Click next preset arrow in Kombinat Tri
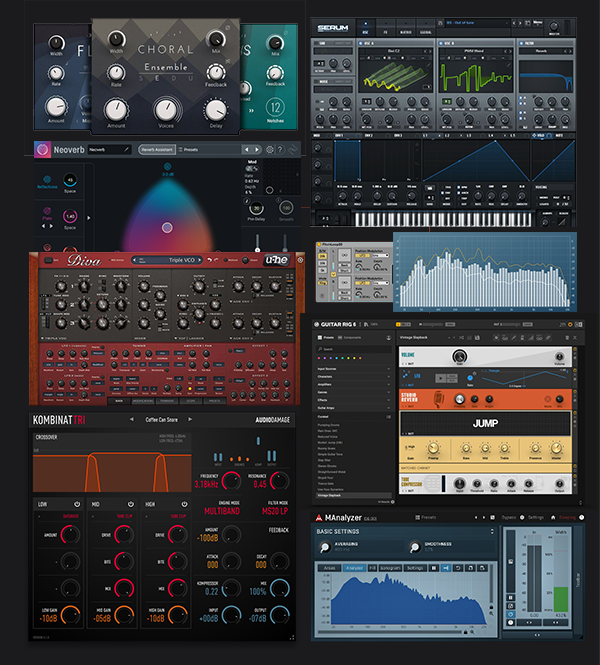 click(190, 419)
